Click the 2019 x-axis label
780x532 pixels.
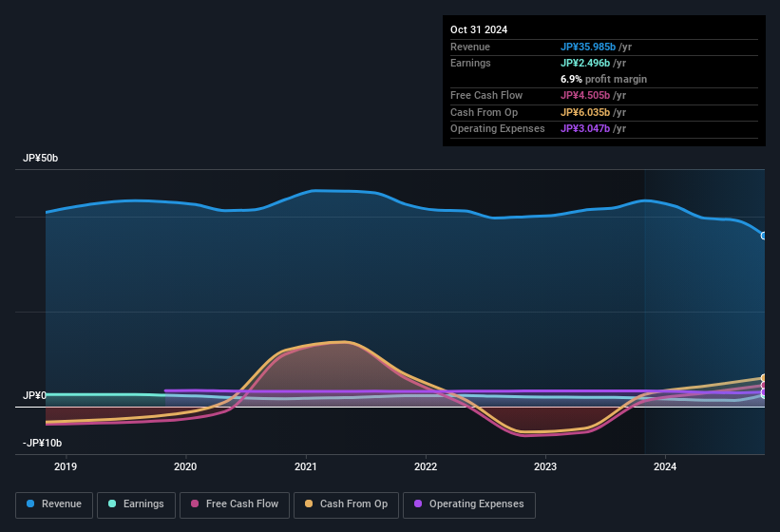(66, 466)
